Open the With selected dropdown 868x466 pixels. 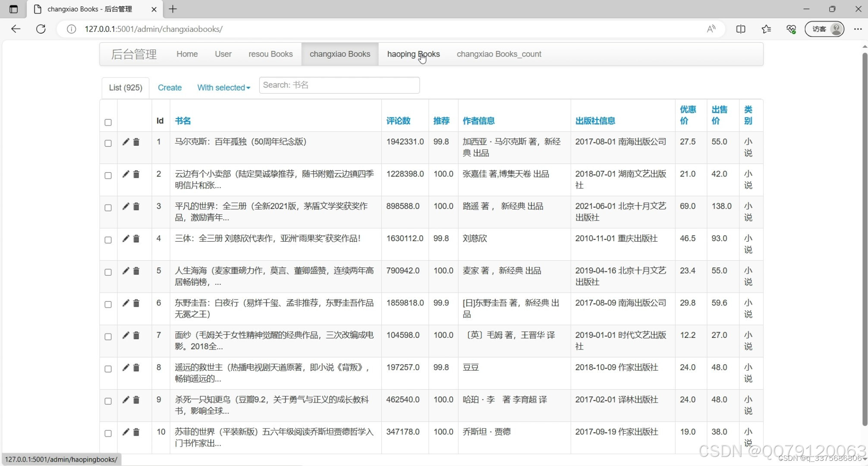(223, 88)
